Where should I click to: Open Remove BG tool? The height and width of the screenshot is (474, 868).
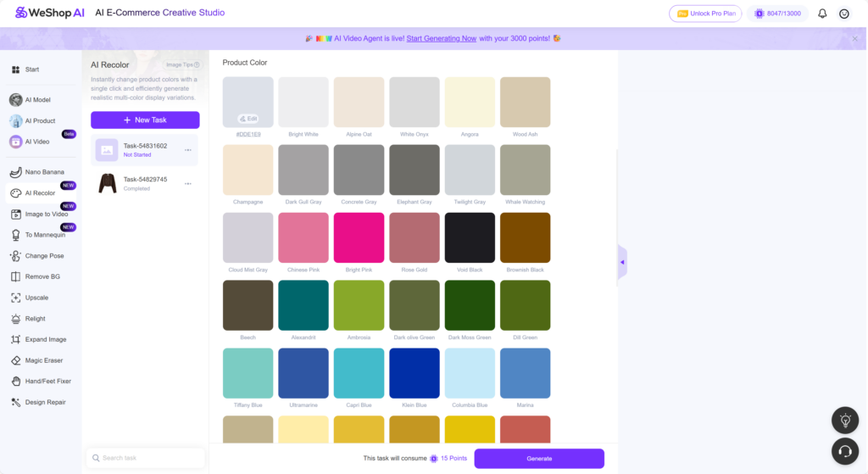36,276
